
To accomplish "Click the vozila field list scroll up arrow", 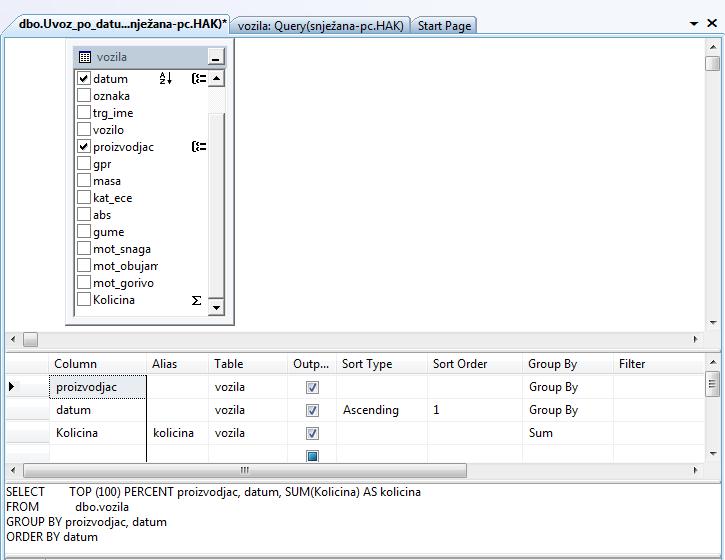I will tap(216, 78).
